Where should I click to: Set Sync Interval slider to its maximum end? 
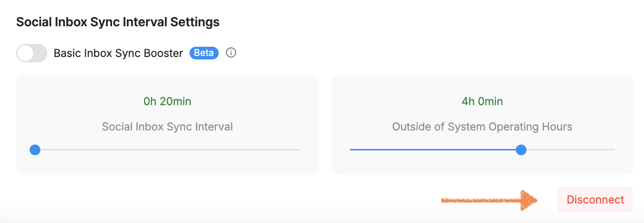point(299,150)
